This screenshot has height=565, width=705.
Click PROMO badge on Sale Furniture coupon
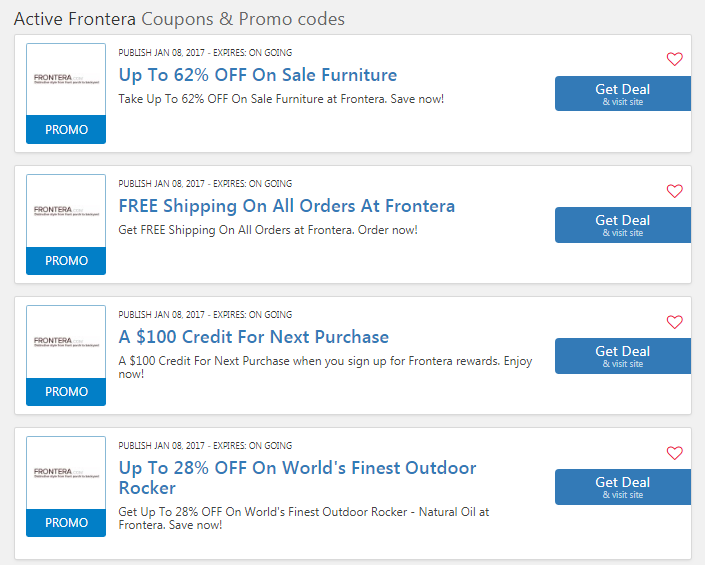pos(66,129)
